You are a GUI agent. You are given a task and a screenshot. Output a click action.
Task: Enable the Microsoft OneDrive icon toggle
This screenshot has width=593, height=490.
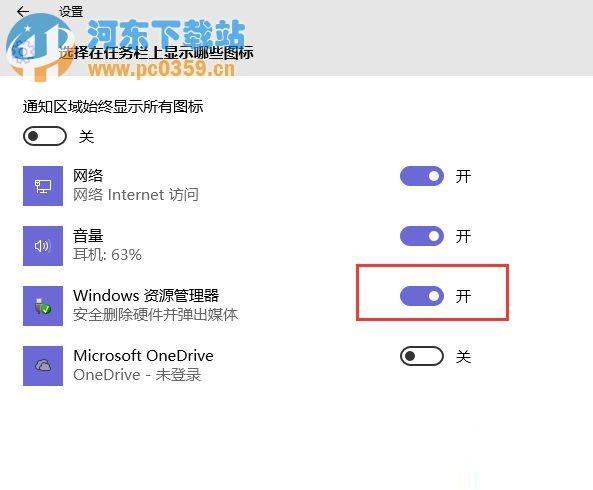pos(422,356)
